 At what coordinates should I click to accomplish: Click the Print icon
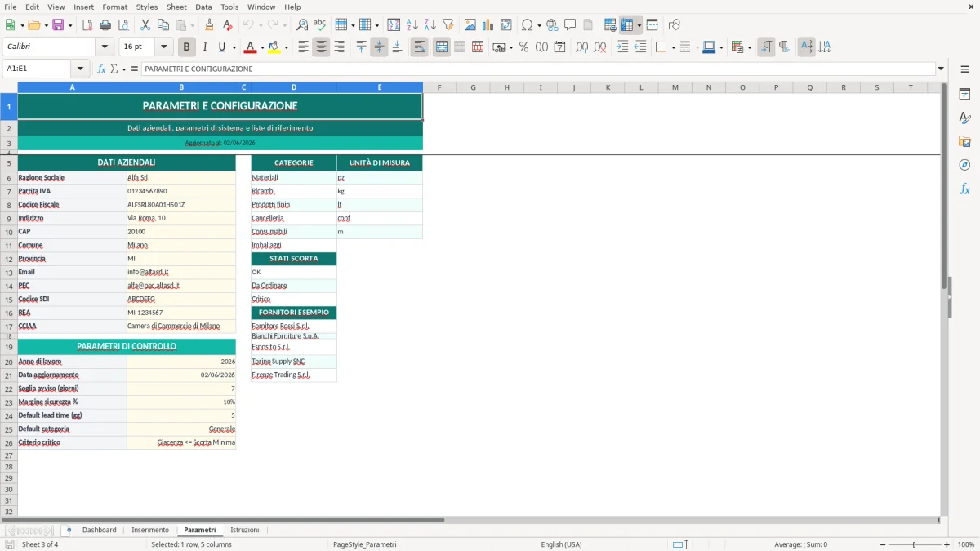click(105, 25)
